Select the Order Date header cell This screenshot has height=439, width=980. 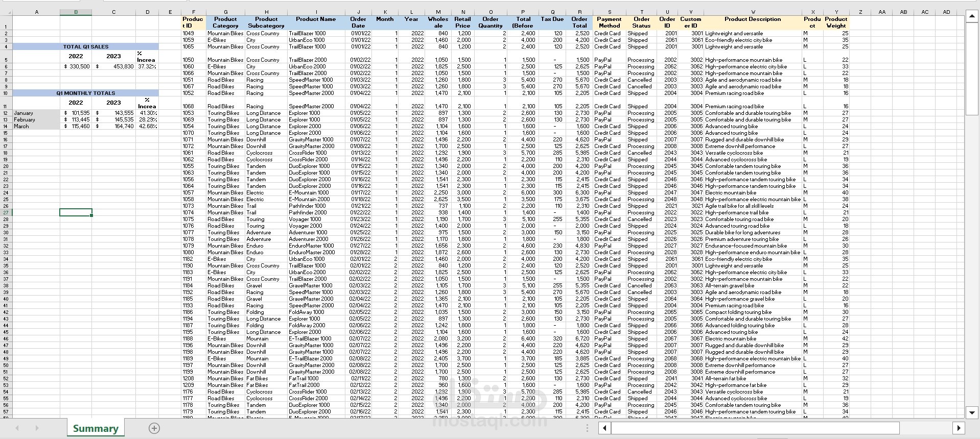click(358, 22)
